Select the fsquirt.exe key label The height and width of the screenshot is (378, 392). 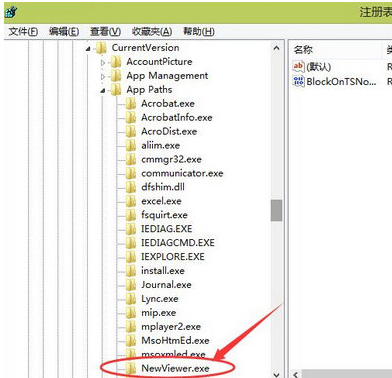(164, 216)
